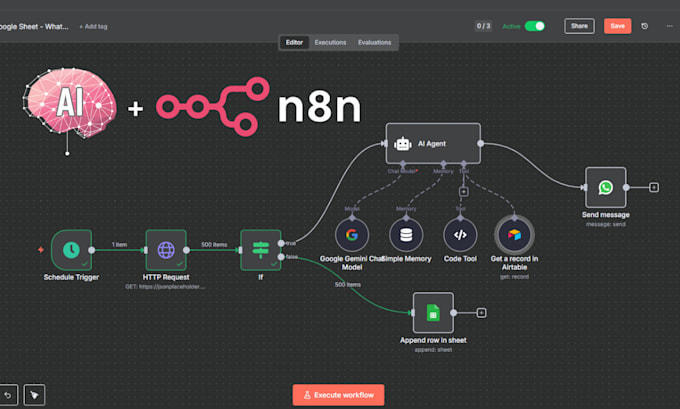Screen dimensions: 680x409
Task: Open the WhatsApp Send message node
Action: [606, 187]
